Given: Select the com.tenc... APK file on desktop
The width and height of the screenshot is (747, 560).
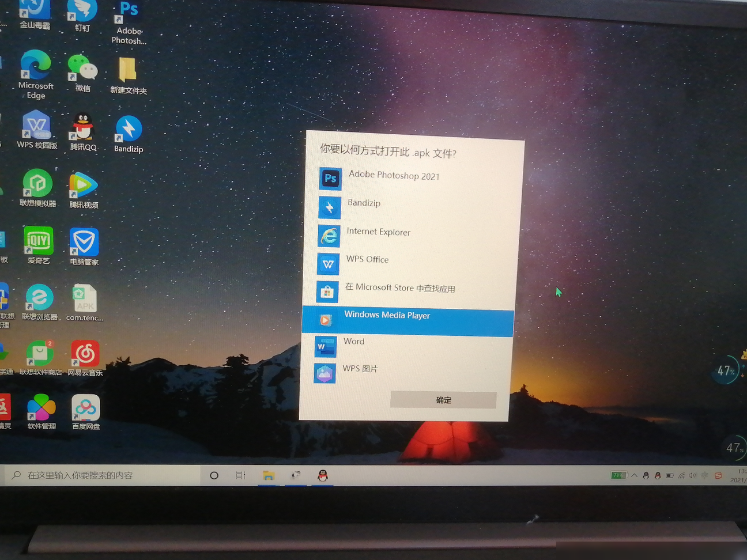Looking at the screenshot, I should click(x=85, y=303).
